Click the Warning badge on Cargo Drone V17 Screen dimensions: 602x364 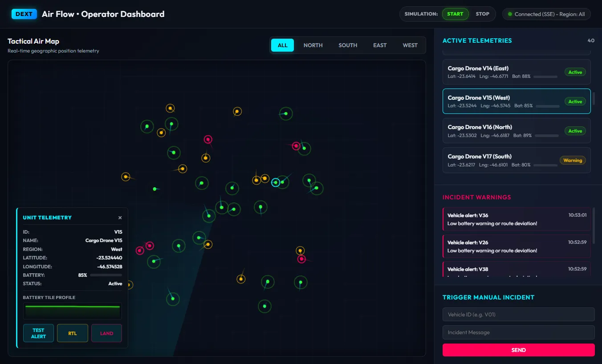point(573,160)
